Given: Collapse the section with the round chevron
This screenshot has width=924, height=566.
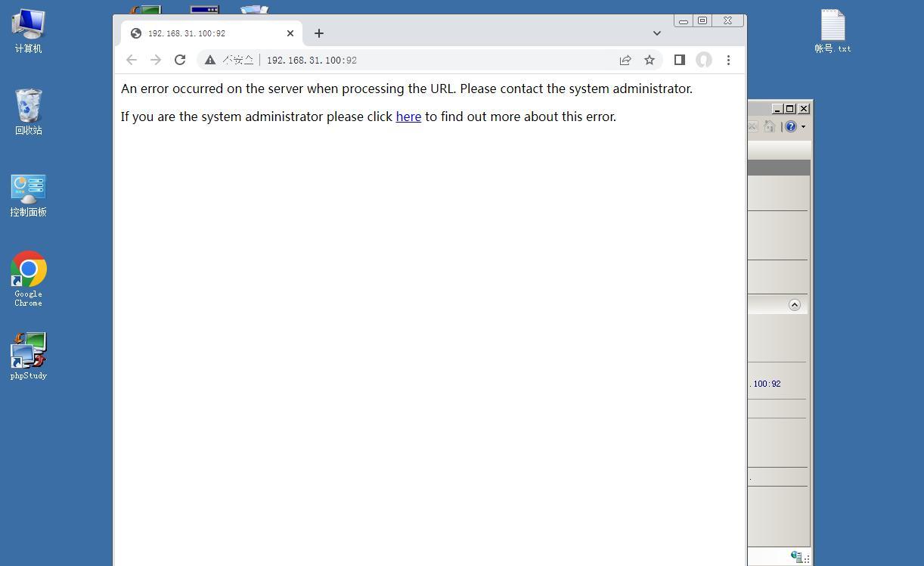Looking at the screenshot, I should [x=795, y=305].
